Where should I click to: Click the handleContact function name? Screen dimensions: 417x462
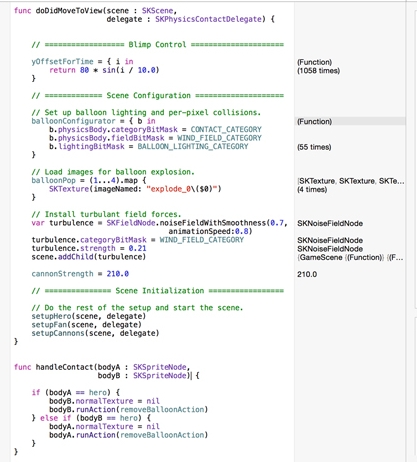pyautogui.click(x=65, y=367)
